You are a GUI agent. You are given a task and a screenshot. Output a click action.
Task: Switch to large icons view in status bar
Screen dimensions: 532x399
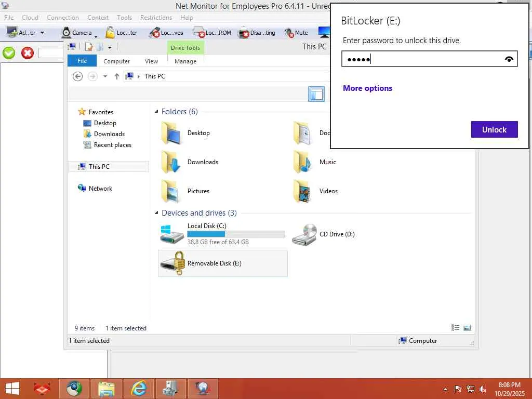[x=467, y=327]
